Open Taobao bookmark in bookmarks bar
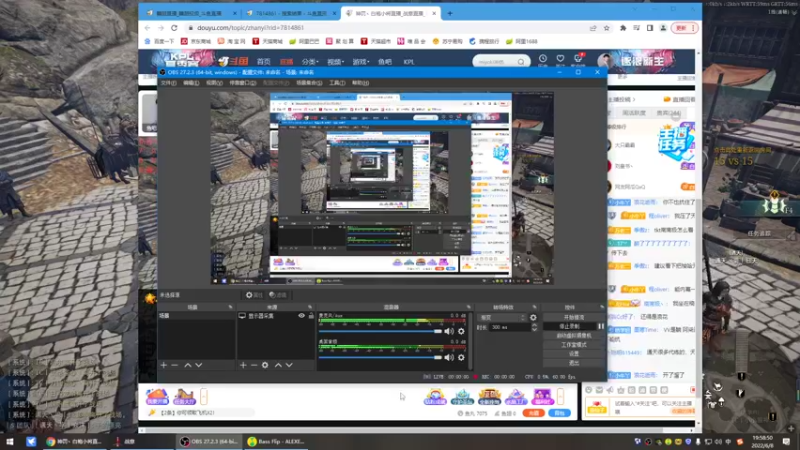The image size is (800, 450). point(231,41)
